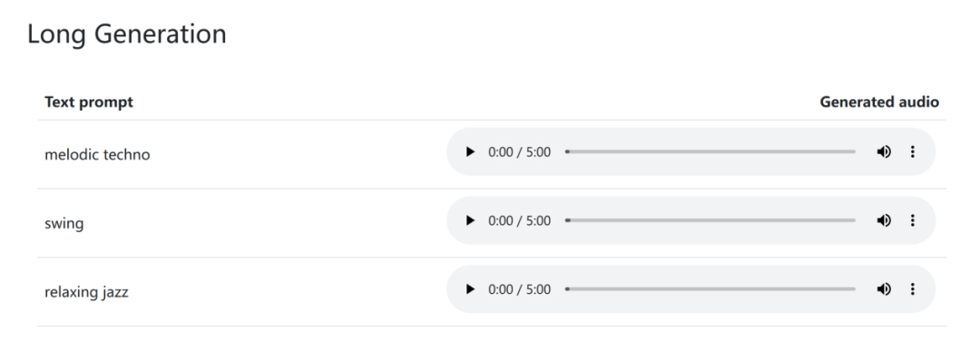Click the relaxing jazz time readout
The height and width of the screenshot is (351, 980).
point(519,290)
